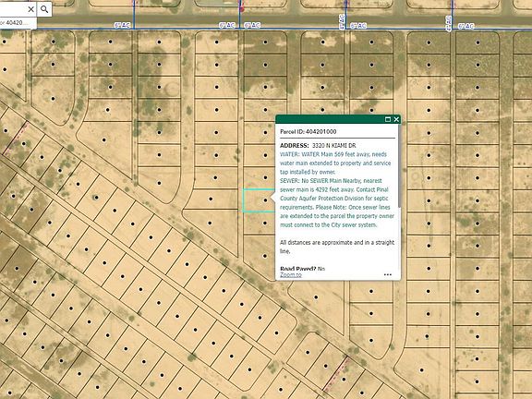This screenshot has height=399, width=532.
Task: Click the leftmost 6" AC water main label
Action: [123, 26]
